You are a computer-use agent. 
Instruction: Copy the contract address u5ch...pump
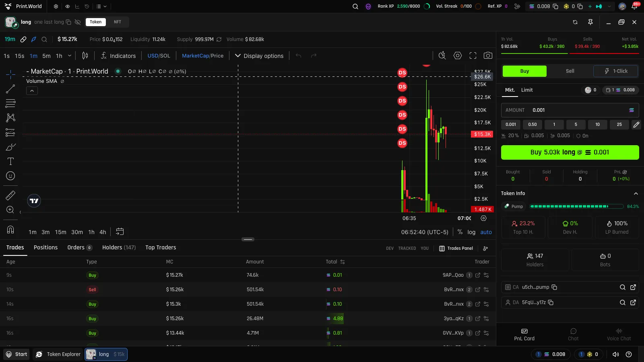point(554,287)
